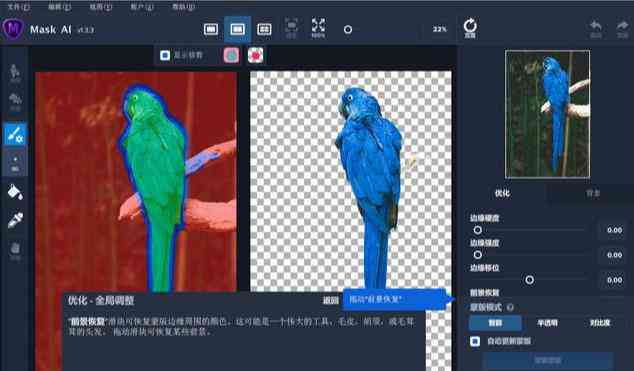This screenshot has width=634, height=371.
Task: Open the third menu in the menu bar
Action: pyautogui.click(x=101, y=7)
